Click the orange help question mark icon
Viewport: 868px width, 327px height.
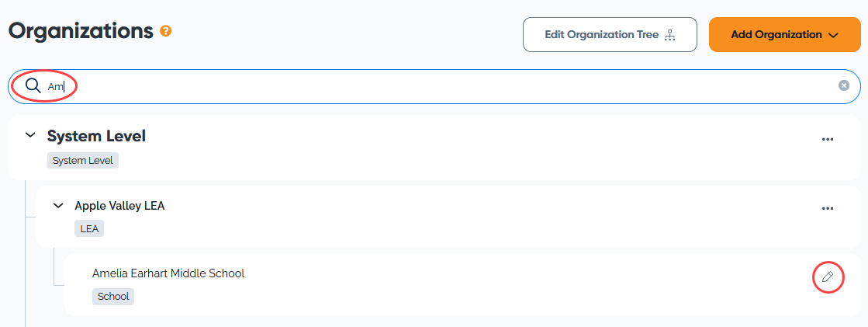pos(165,31)
